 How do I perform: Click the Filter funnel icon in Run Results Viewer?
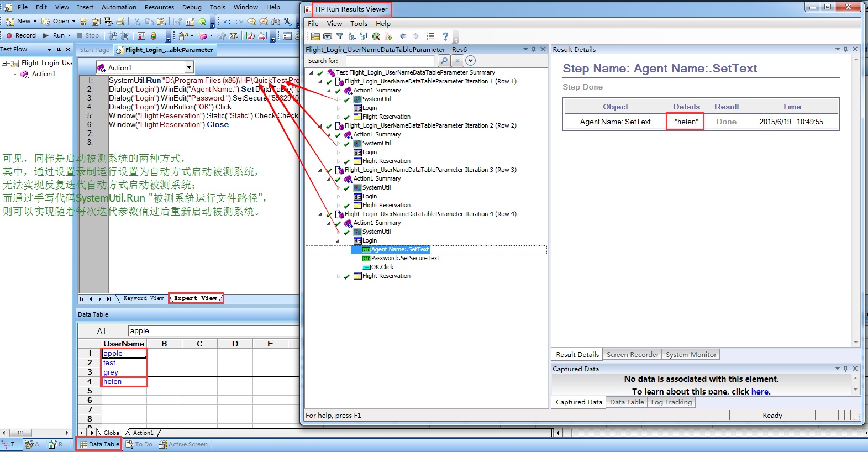click(x=340, y=36)
